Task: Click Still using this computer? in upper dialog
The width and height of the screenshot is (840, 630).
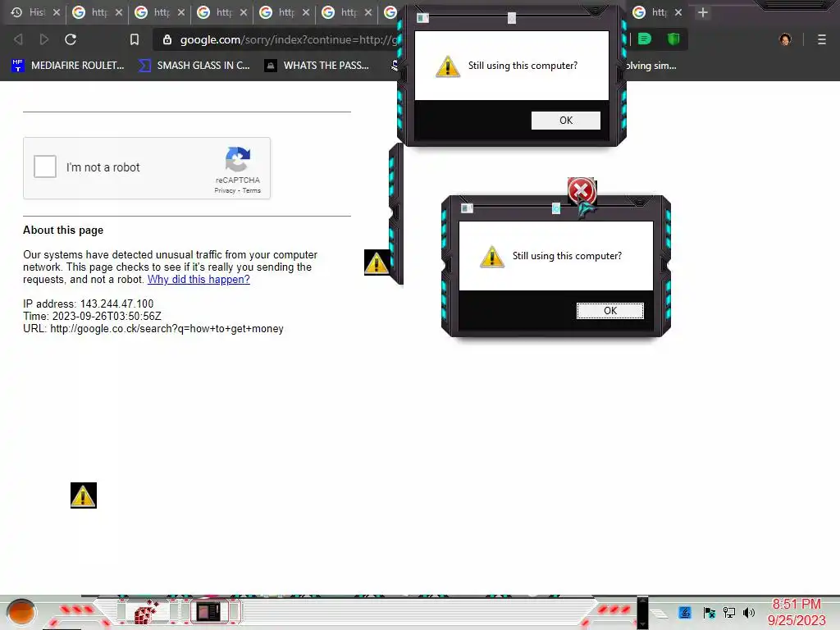Action: click(x=523, y=66)
